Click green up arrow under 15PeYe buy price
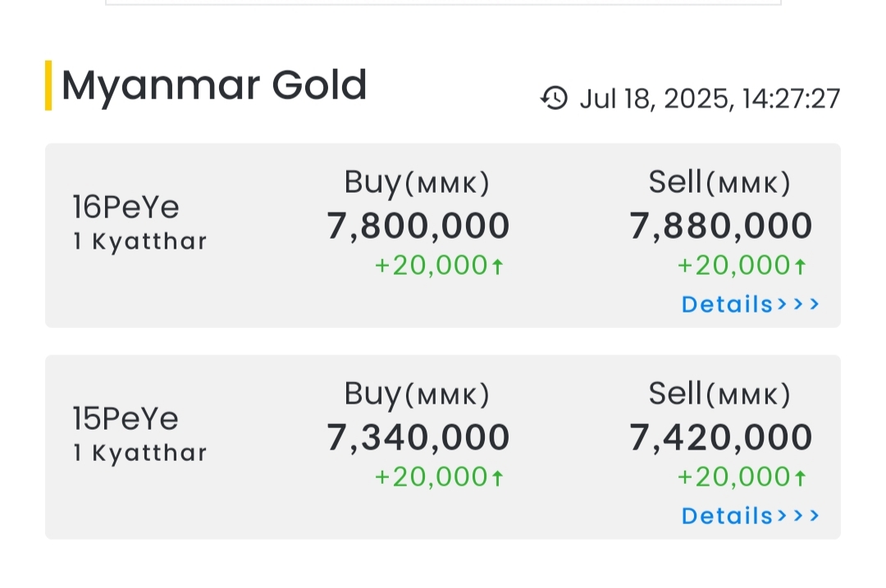886x588 pixels. (x=497, y=478)
